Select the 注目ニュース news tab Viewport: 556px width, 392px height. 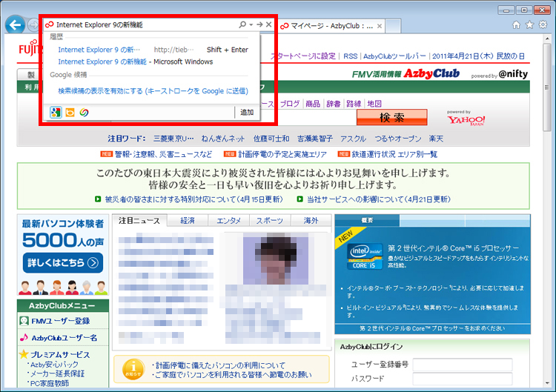click(x=139, y=221)
